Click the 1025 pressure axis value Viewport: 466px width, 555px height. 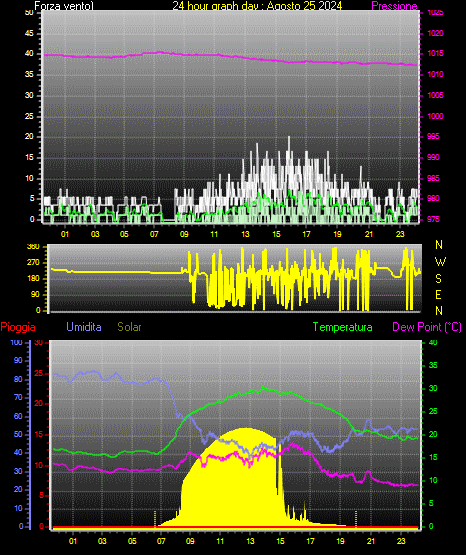435,13
